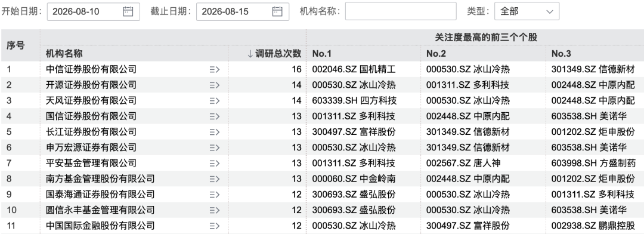Viewport: 644px width, 234px height.
Task: Open institution 国信证券股份有限公司
Action: [91, 116]
